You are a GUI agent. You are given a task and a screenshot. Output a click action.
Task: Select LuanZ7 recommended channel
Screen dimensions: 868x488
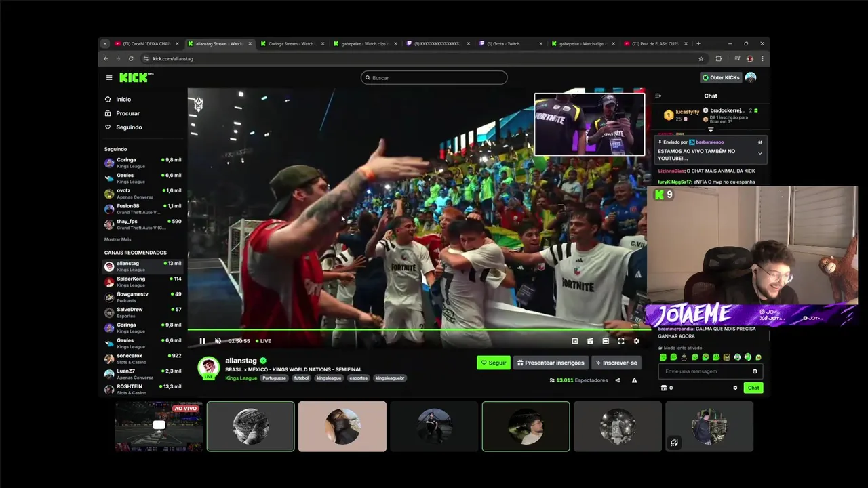click(x=143, y=374)
